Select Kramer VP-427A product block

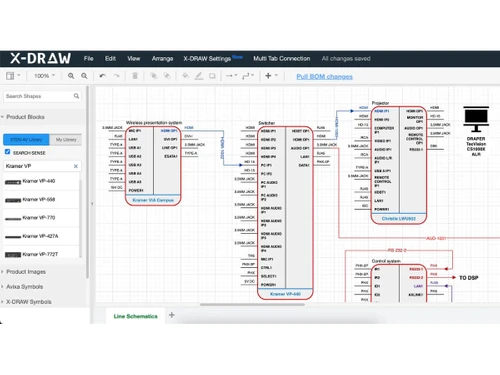tap(42, 236)
